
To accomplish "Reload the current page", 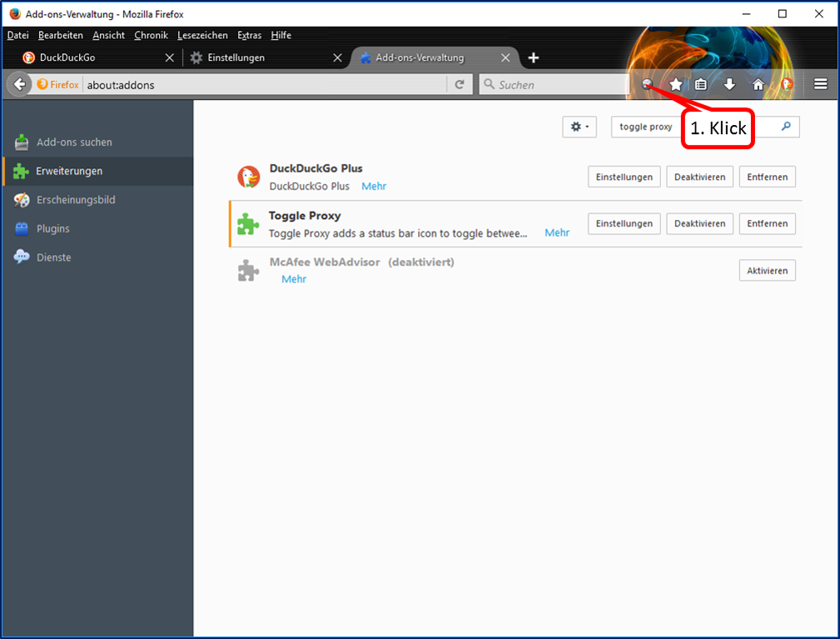I will pos(460,84).
